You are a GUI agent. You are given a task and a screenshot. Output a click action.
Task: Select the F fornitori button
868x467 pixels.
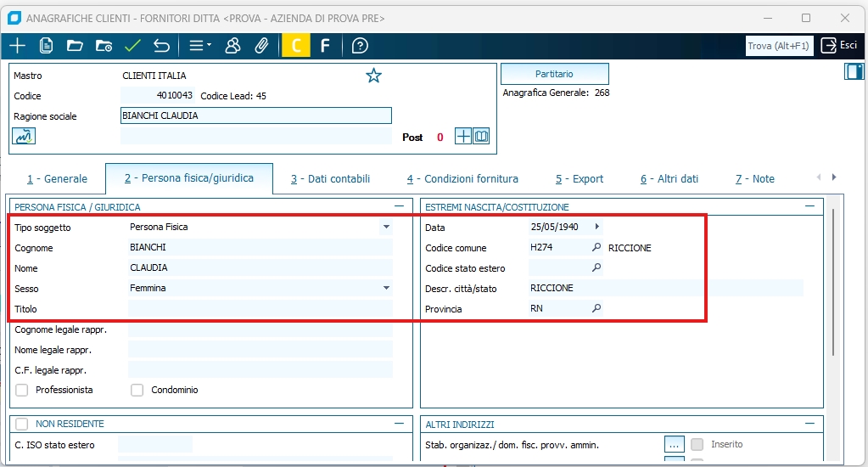(325, 45)
